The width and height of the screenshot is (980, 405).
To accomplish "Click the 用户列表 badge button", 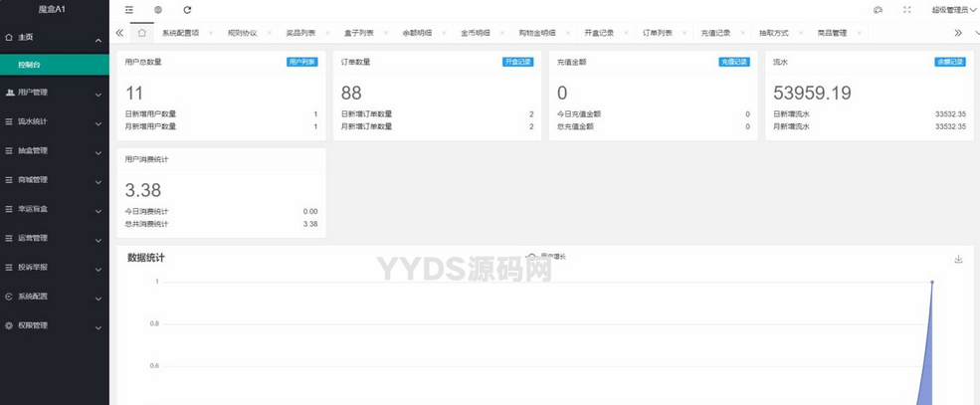I will [x=301, y=62].
